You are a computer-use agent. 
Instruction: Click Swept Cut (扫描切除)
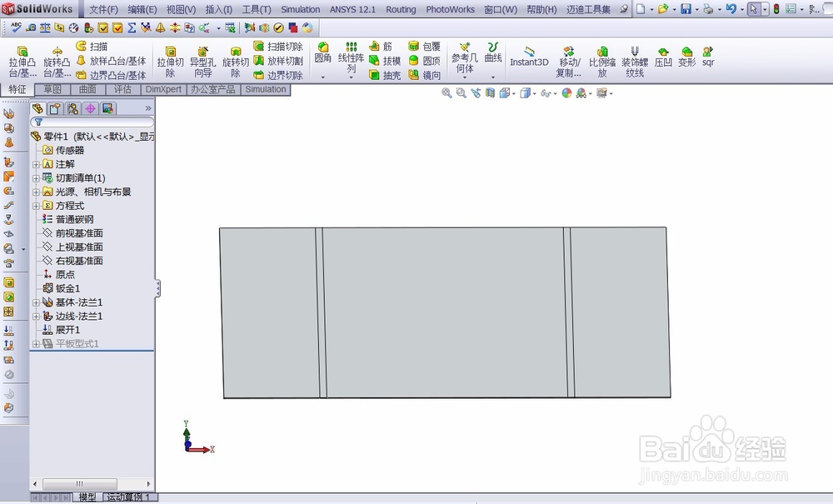point(278,47)
